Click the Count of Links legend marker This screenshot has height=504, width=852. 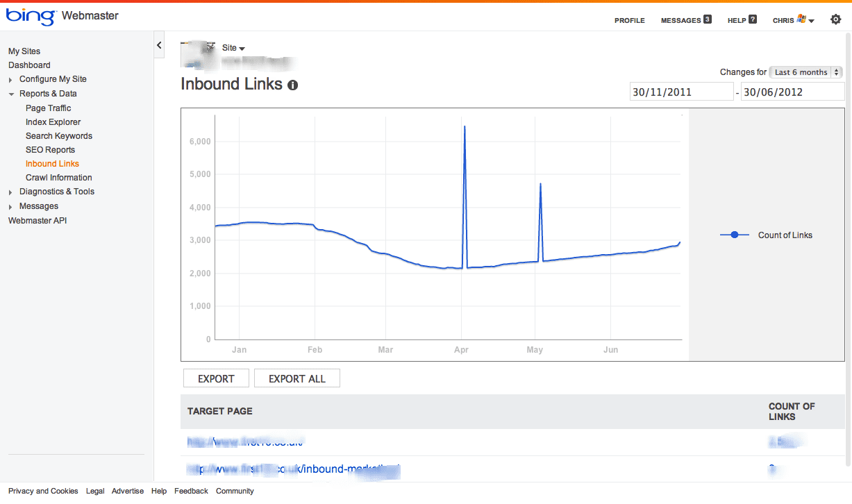click(x=735, y=235)
